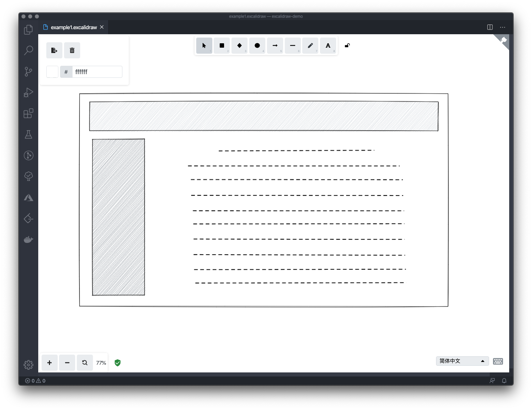532x410 pixels.
Task: Split the editor to the right
Action: (490, 27)
